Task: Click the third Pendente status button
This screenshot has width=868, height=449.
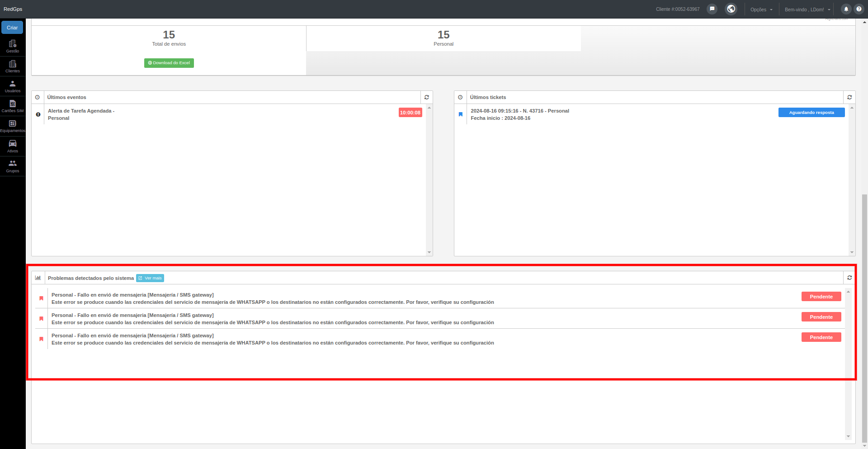Action: click(821, 337)
